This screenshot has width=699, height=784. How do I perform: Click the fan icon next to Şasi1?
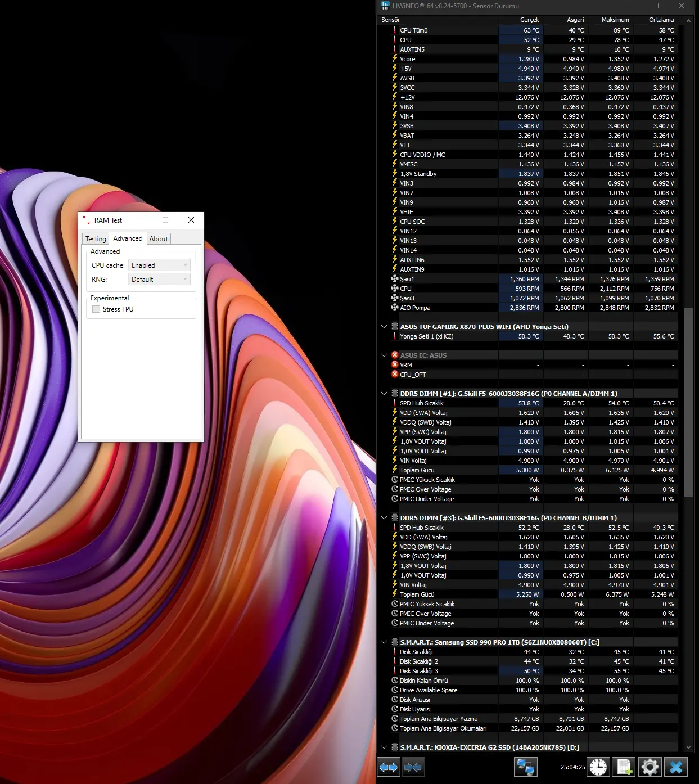pyautogui.click(x=395, y=279)
